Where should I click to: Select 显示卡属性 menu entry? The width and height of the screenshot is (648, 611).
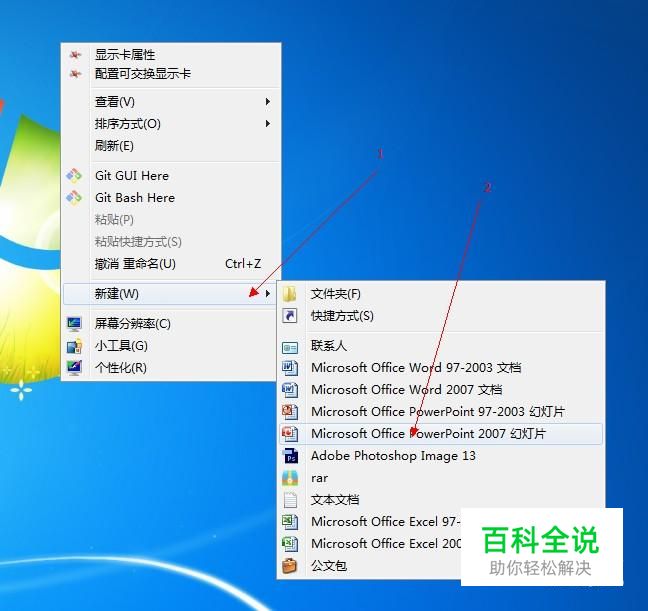(x=171, y=55)
